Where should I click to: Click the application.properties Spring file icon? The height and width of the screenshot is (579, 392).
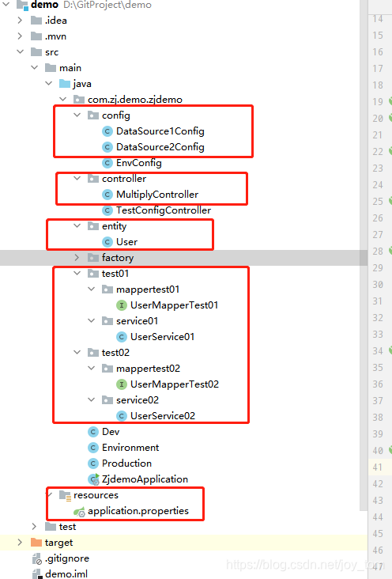(79, 512)
